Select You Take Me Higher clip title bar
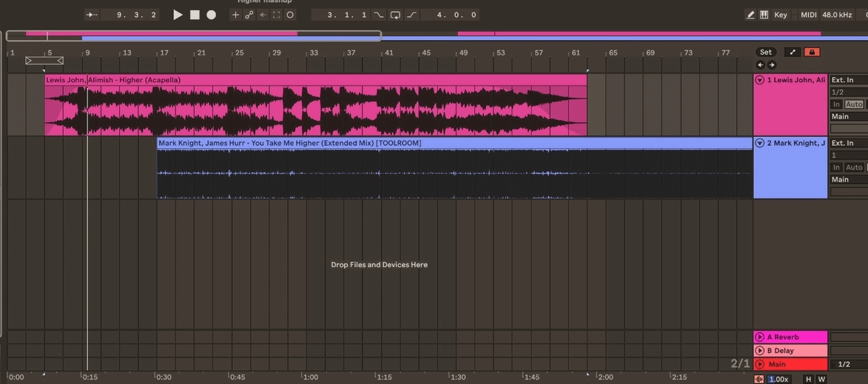Image resolution: width=868 pixels, height=384 pixels. click(454, 144)
